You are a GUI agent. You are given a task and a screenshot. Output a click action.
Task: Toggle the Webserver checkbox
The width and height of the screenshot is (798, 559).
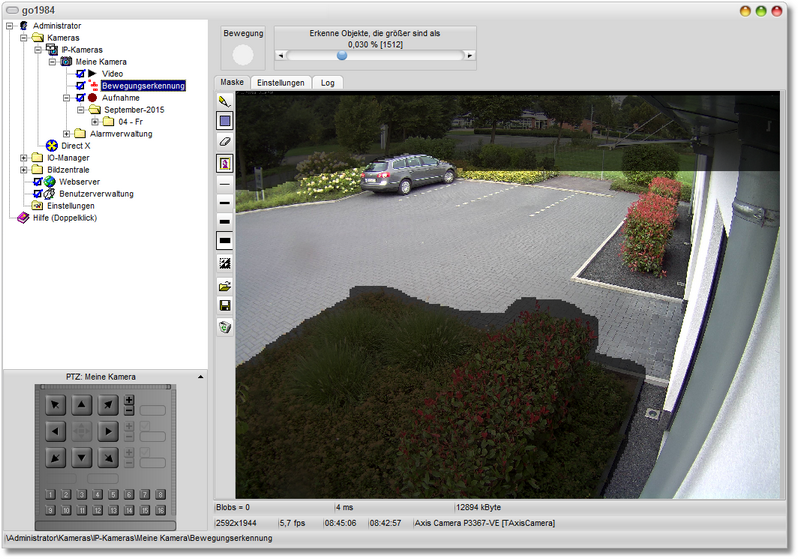tap(38, 182)
